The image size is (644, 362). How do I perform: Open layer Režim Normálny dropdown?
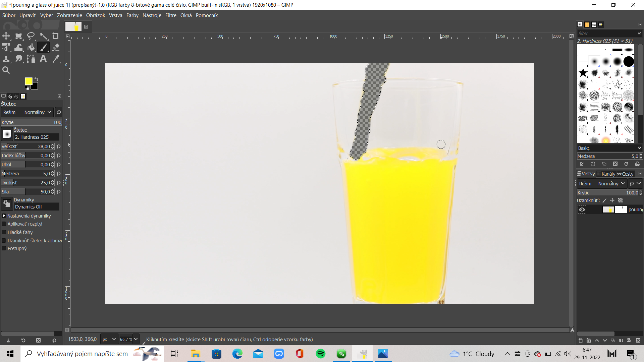pyautogui.click(x=602, y=184)
